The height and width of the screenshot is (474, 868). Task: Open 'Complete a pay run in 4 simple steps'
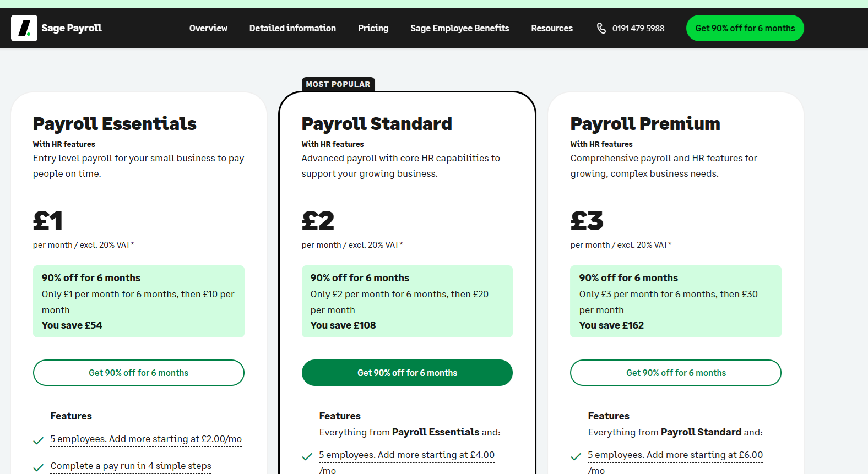pyautogui.click(x=130, y=466)
